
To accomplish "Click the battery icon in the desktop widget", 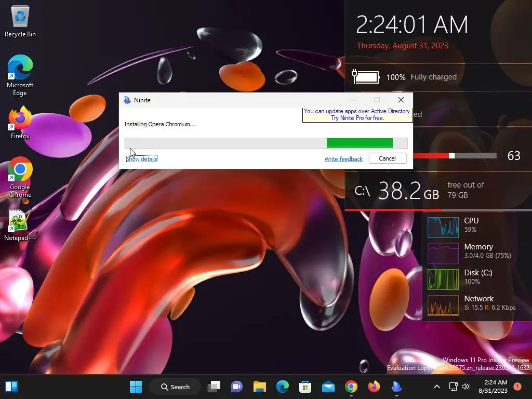I will [x=365, y=77].
